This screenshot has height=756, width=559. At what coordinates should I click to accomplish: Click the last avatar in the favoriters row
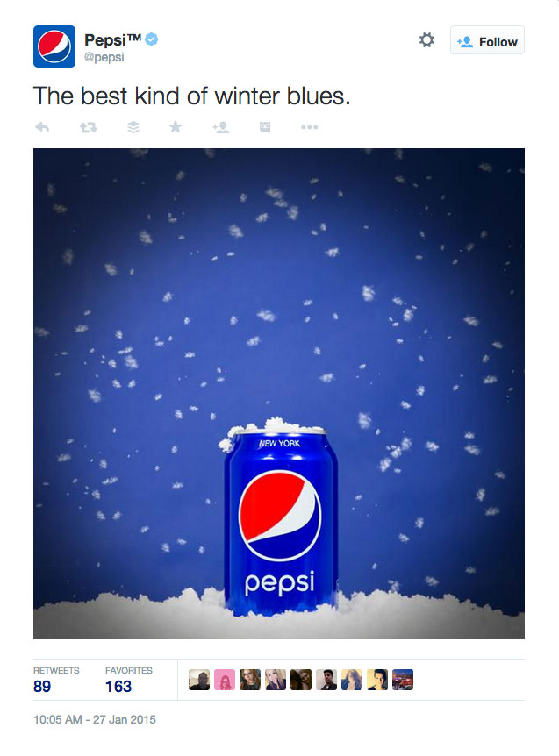(403, 680)
